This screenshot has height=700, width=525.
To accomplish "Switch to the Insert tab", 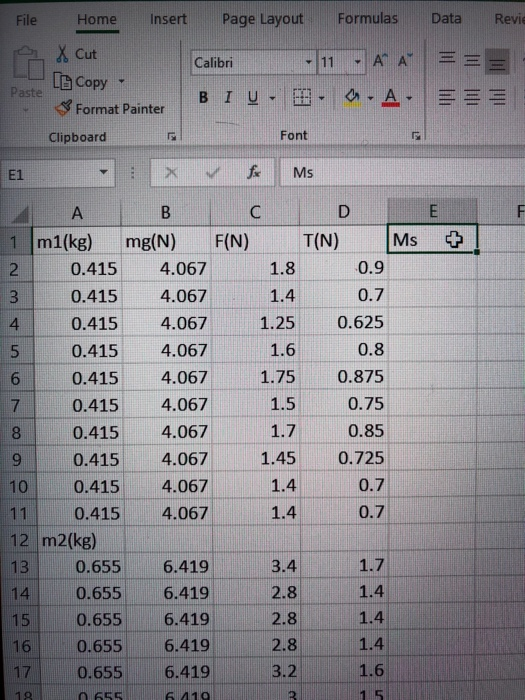I will tap(168, 19).
